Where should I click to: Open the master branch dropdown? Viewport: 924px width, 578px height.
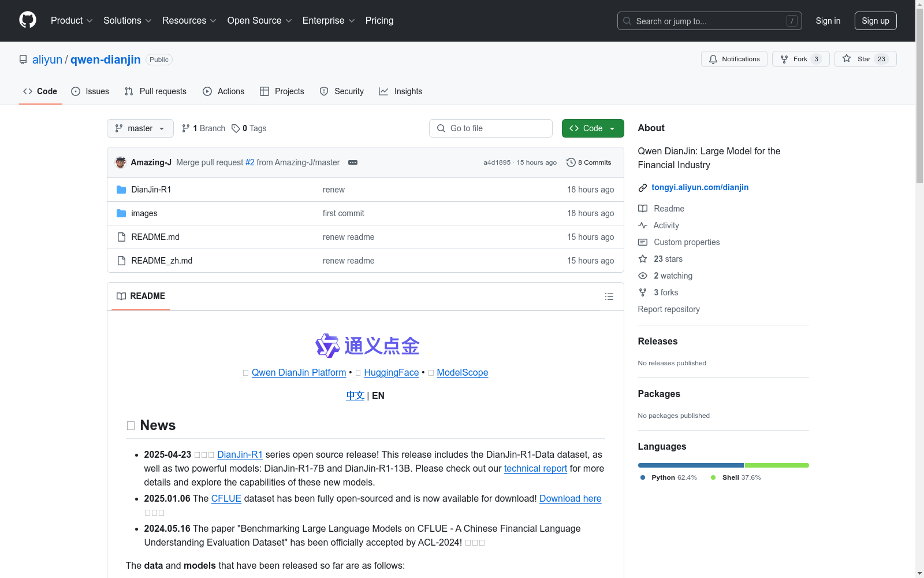[x=140, y=128]
